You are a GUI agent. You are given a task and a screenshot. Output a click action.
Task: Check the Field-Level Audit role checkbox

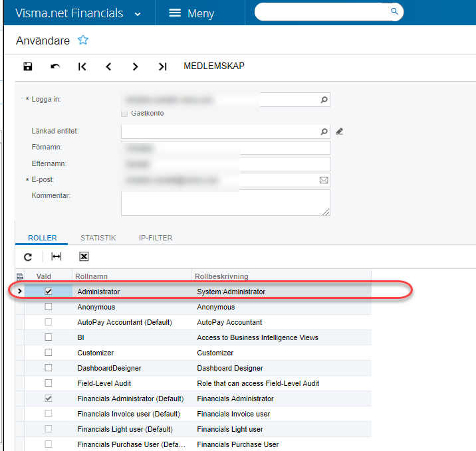pos(49,383)
